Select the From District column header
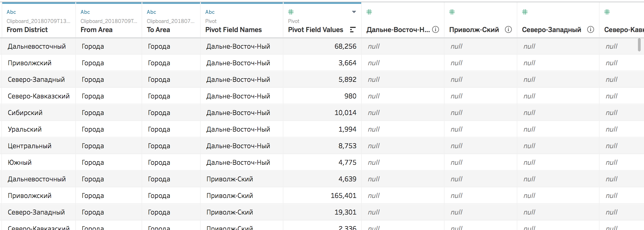Screen dimensions: 644x230 coord(27,30)
